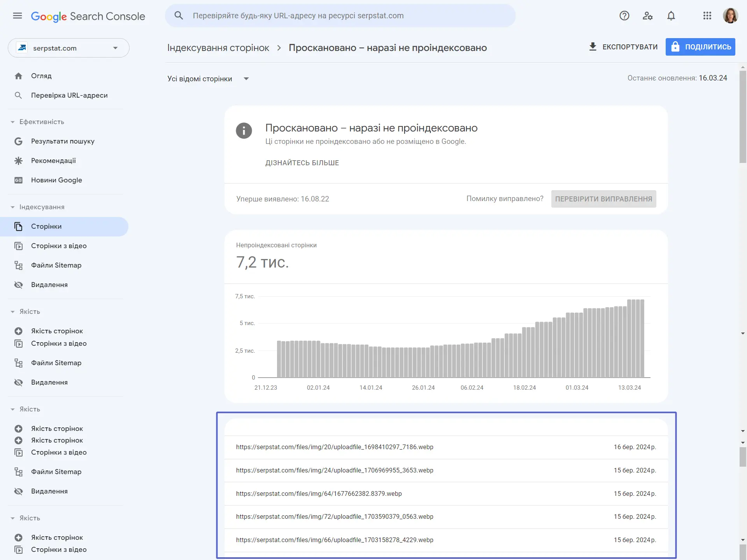747x560 pixels.
Task: Click the info circle icon in status card
Action: tap(244, 131)
